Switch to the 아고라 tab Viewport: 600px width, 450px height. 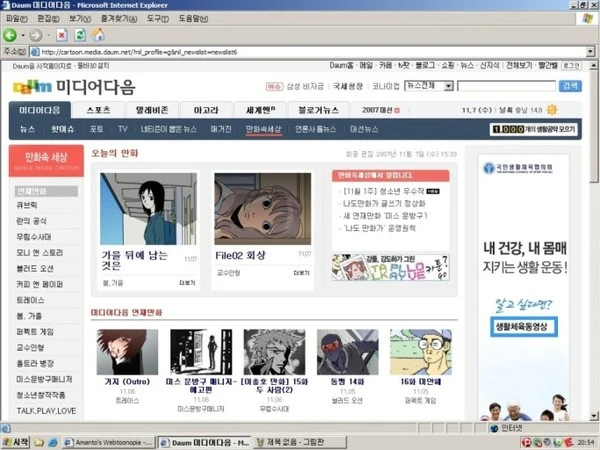[206, 110]
